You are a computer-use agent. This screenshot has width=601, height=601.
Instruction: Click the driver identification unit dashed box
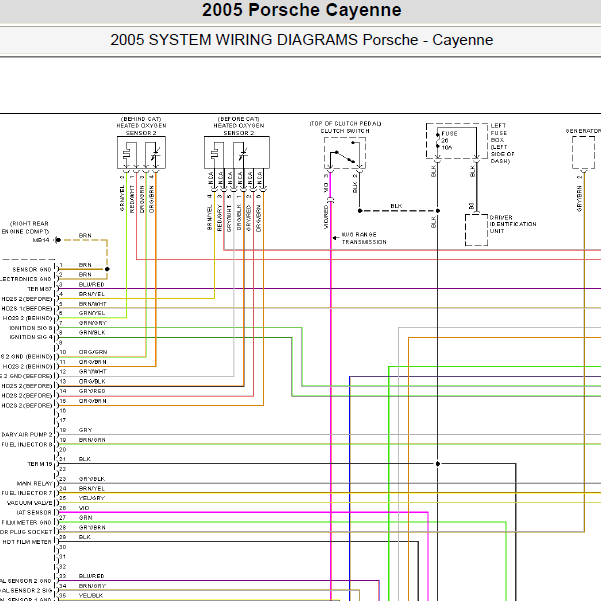pyautogui.click(x=476, y=230)
